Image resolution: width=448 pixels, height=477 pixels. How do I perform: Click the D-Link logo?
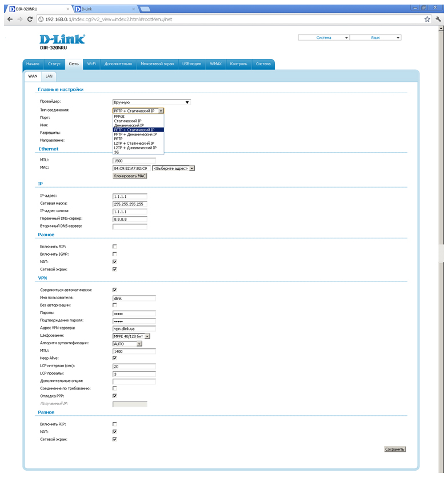tap(62, 39)
